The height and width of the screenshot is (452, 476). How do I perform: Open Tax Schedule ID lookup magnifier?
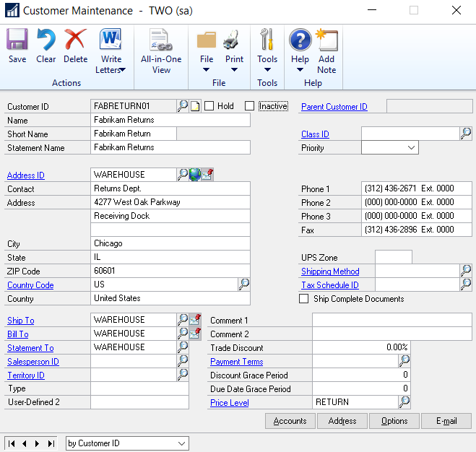pyautogui.click(x=466, y=284)
